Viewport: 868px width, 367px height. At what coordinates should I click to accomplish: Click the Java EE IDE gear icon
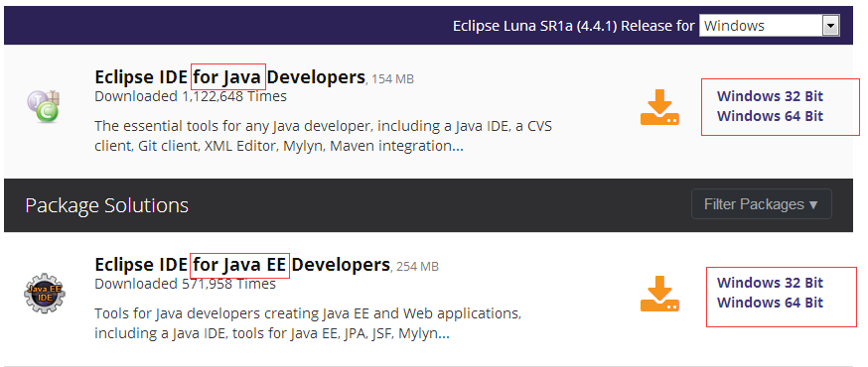click(x=44, y=293)
